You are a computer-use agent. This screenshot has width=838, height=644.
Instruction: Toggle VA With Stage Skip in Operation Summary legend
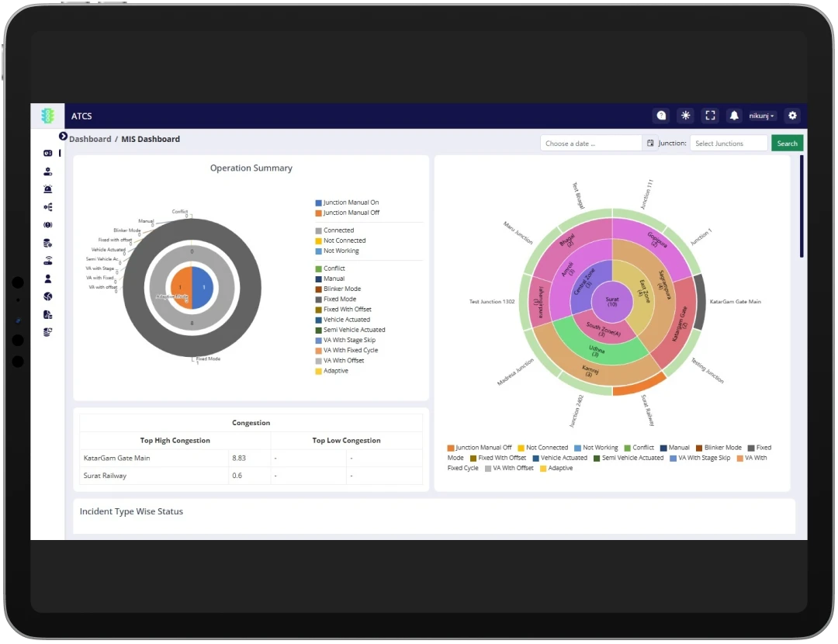click(x=345, y=340)
